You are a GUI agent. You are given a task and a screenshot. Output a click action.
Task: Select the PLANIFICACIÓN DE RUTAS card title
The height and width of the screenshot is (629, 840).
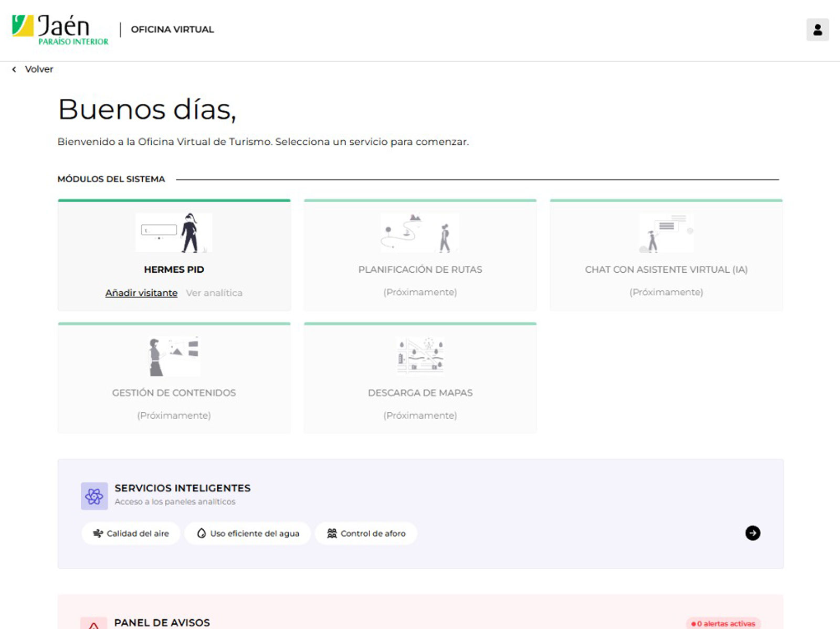[420, 269]
